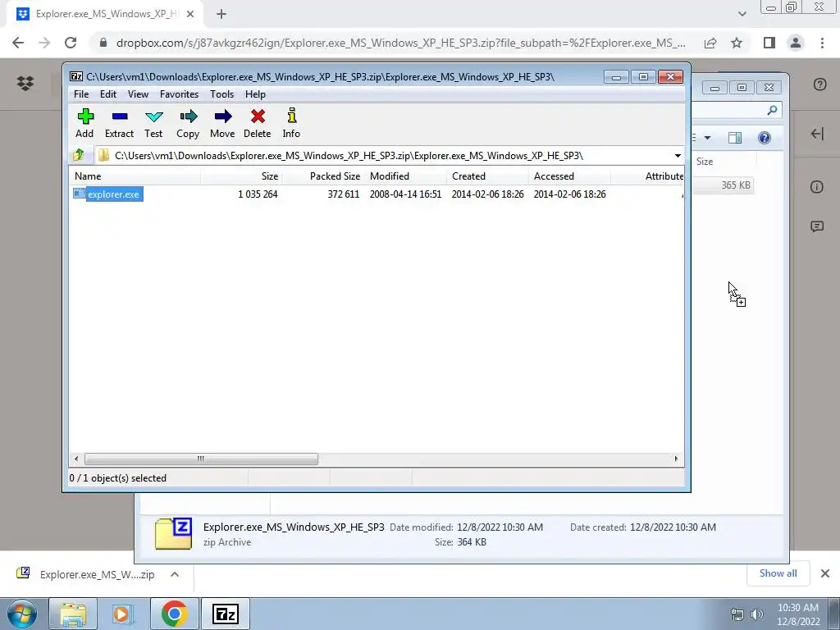
Task: Open the Chrome tab search chevron
Action: 742,14
